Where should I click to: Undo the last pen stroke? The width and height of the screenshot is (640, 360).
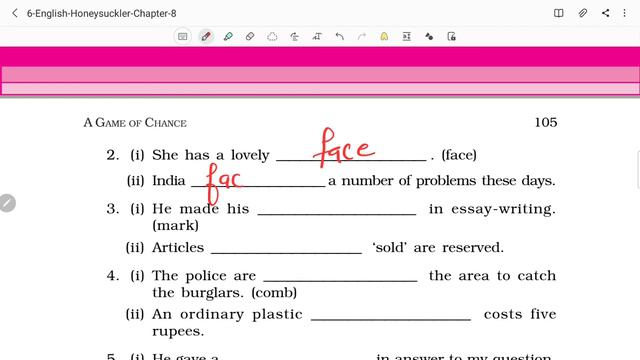coord(340,37)
